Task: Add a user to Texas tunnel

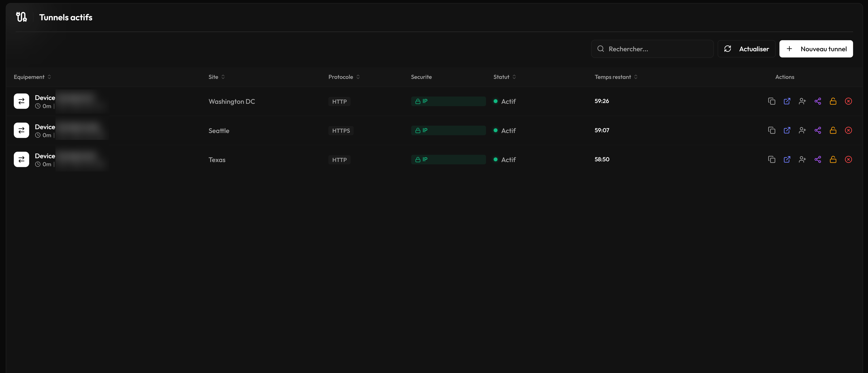Action: coord(802,160)
